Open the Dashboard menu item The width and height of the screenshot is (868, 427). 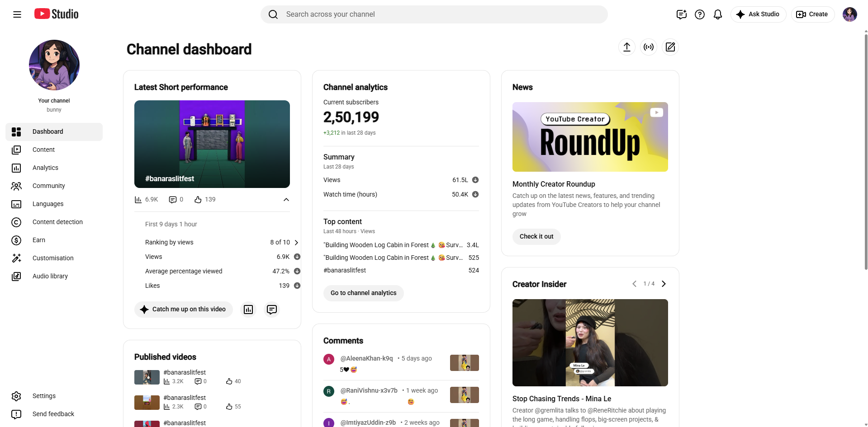pyautogui.click(x=54, y=132)
